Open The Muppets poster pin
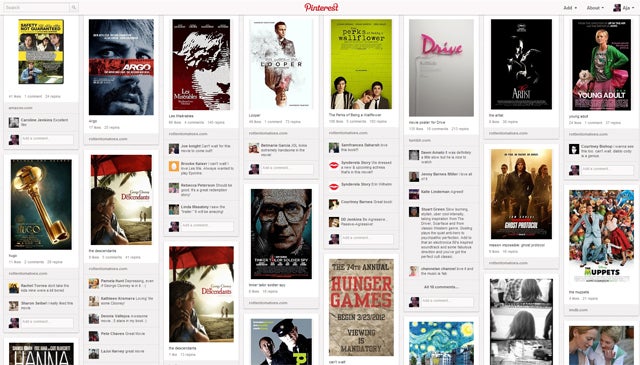Viewport: 640px width, 365px height. (x=601, y=237)
